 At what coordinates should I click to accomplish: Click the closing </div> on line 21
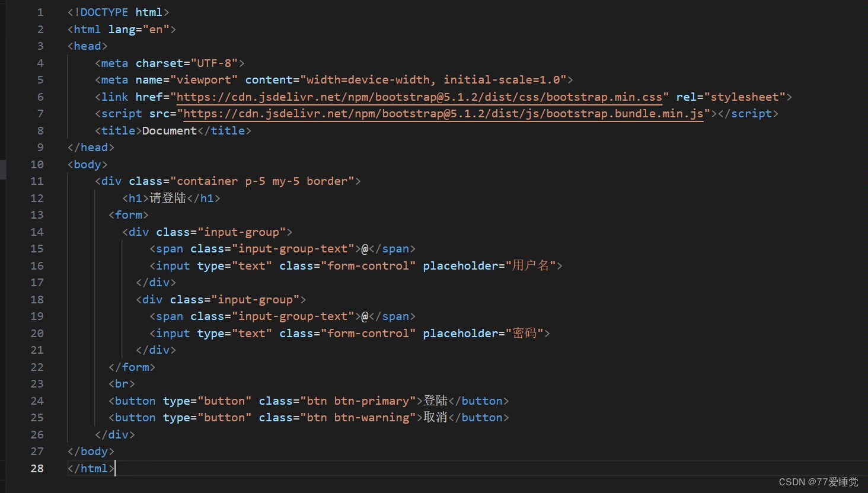(156, 350)
